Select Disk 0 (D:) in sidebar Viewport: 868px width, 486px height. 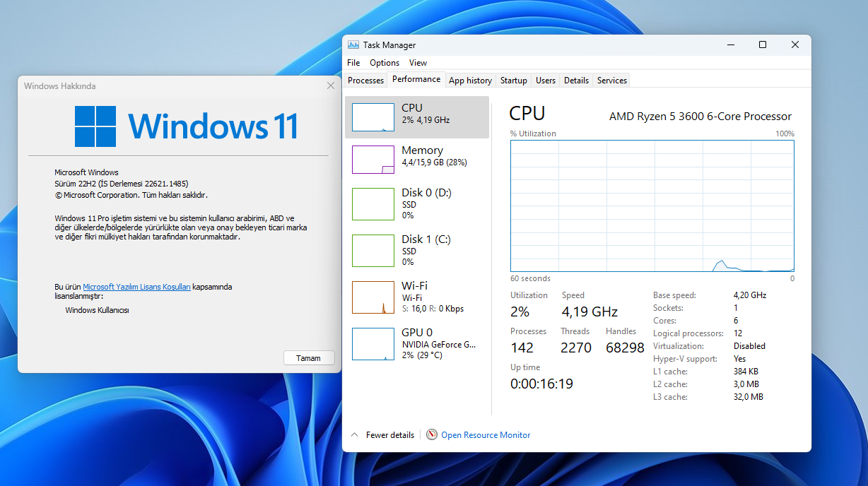(x=417, y=203)
